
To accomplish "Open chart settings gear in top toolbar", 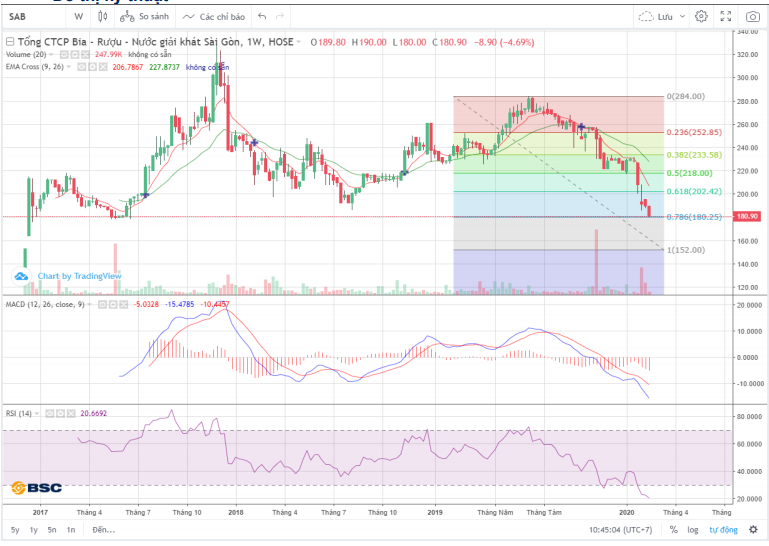I will pos(701,17).
